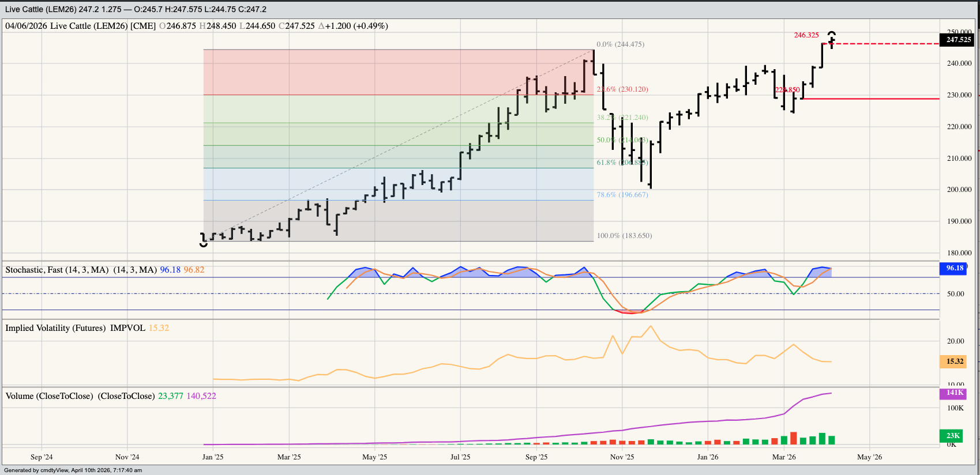This screenshot has width=980, height=475.
Task: Click the high marker arc above the latest bar
Action: pyautogui.click(x=831, y=33)
